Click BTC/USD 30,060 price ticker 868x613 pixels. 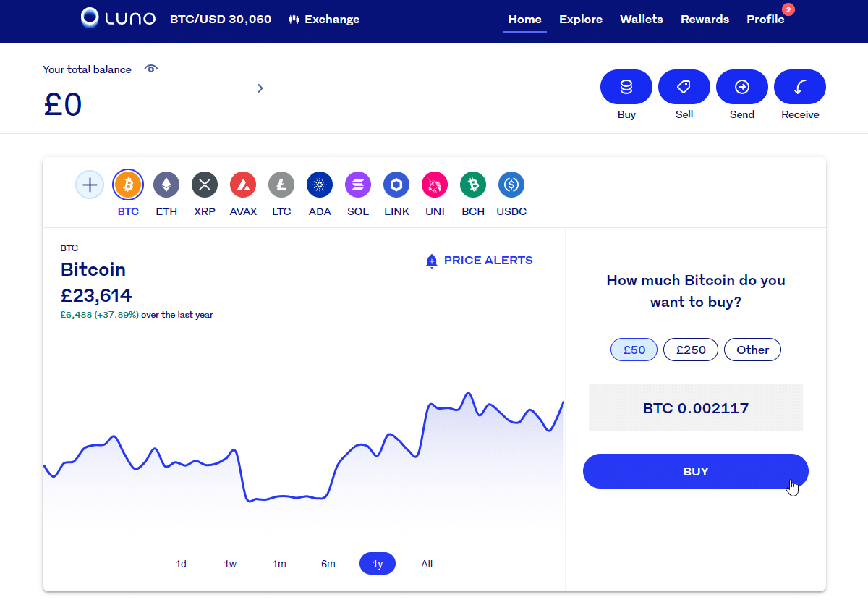pos(221,20)
